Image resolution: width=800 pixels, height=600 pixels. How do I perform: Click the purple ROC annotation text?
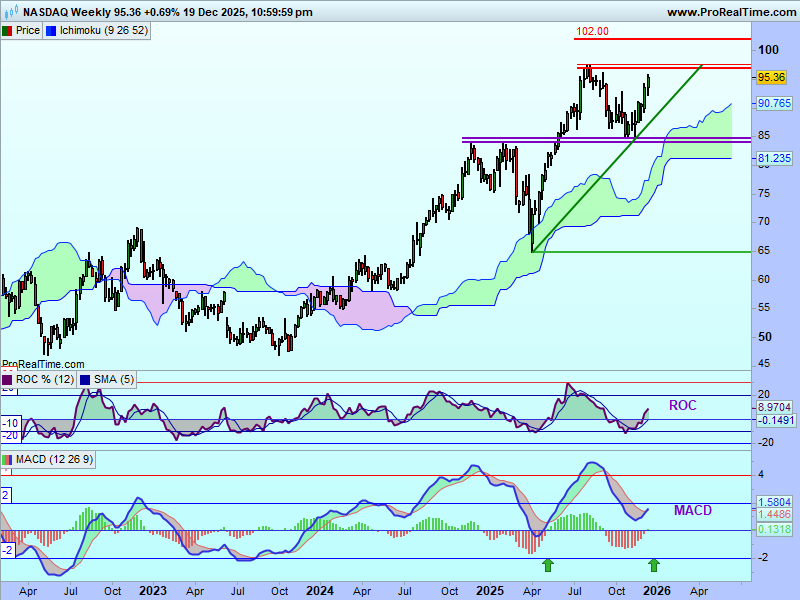click(x=684, y=405)
